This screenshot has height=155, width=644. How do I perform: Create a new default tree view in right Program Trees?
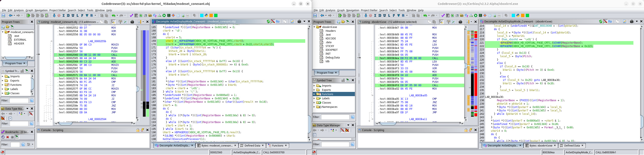pos(339,22)
